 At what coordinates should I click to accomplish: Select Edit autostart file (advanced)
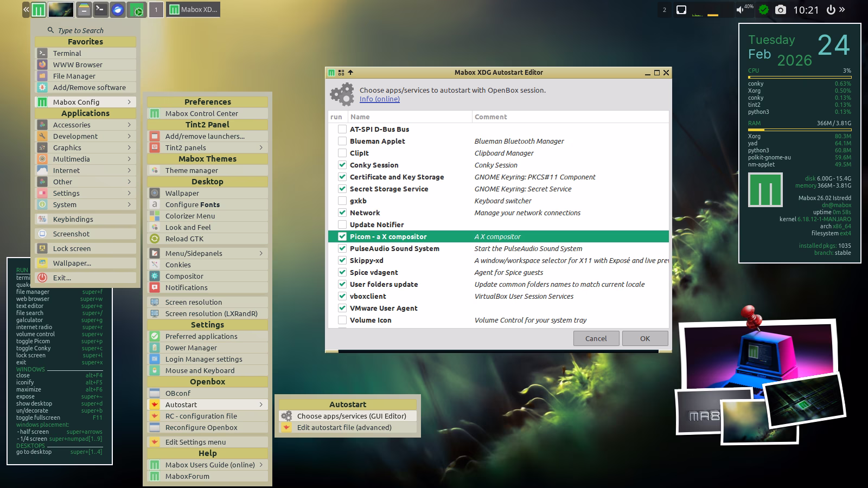click(344, 427)
